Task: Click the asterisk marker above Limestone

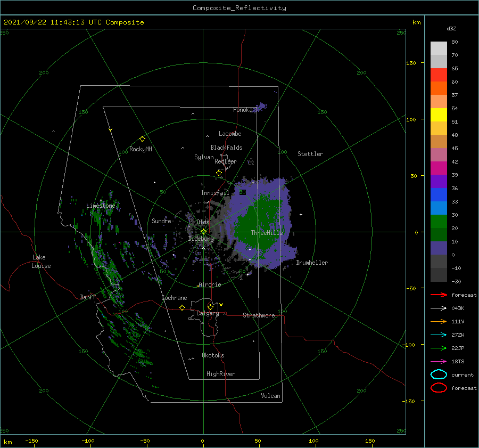Action: [101, 201]
